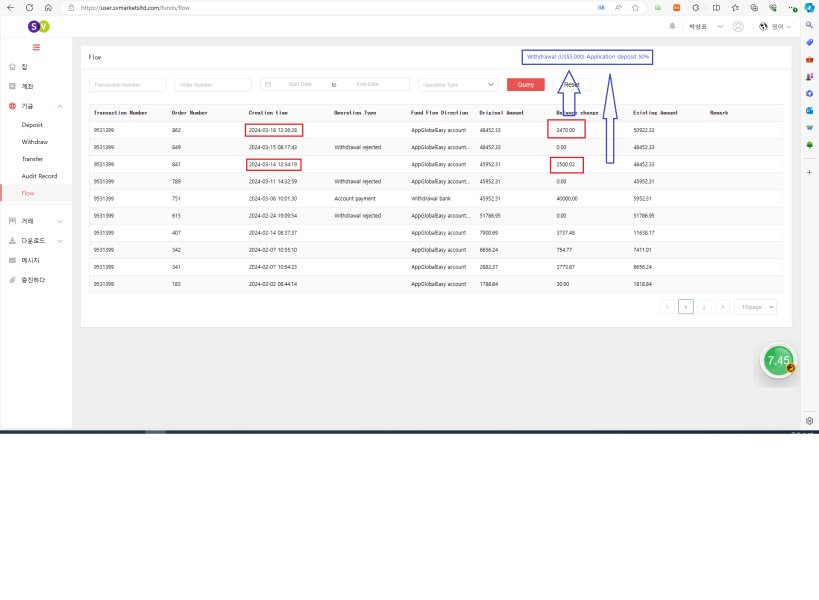Click the SV logo
819x600 pixels.
[x=35, y=26]
